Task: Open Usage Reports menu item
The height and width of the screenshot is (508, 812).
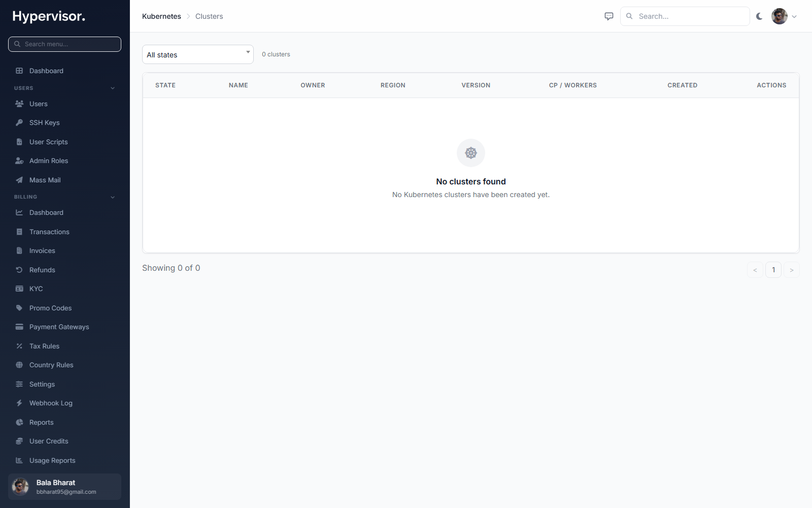Action: [x=65, y=460]
